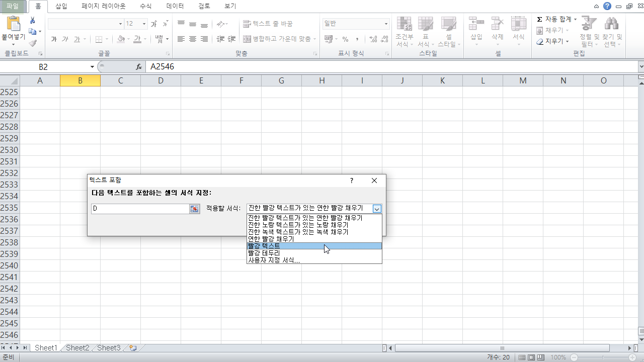Collapse the 적용할 서식 combo box arrow
Image resolution: width=644 pixels, height=362 pixels.
pyautogui.click(x=377, y=209)
